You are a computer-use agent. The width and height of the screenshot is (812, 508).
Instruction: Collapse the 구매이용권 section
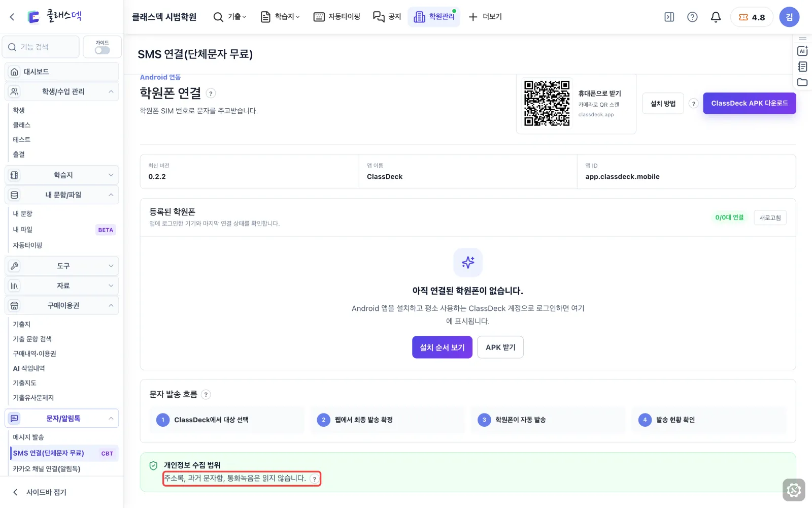(61, 305)
